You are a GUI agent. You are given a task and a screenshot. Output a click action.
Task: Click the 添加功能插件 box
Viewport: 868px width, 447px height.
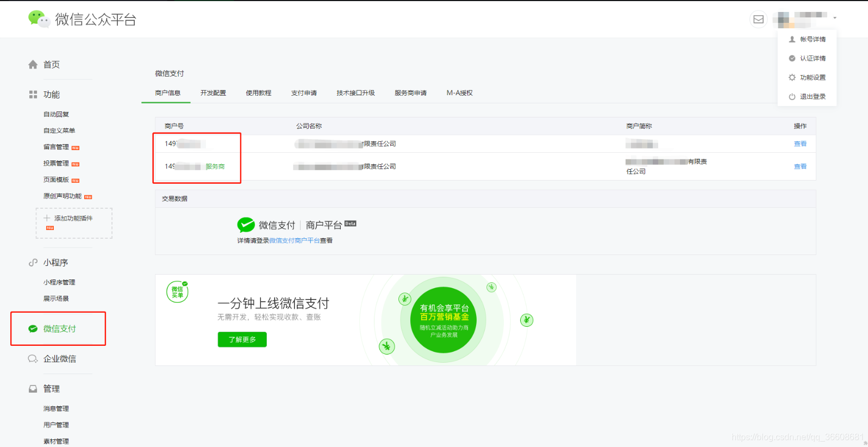pos(74,223)
